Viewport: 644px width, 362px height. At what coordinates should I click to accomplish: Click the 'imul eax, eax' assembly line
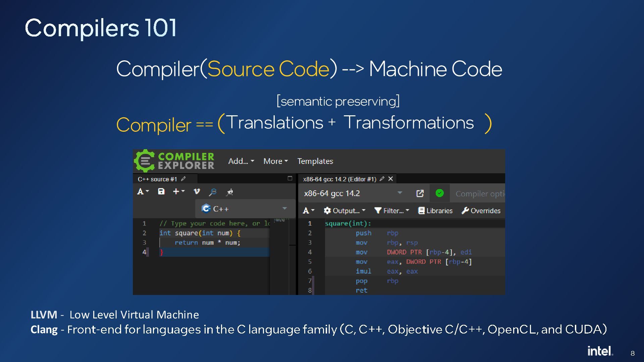click(x=387, y=271)
